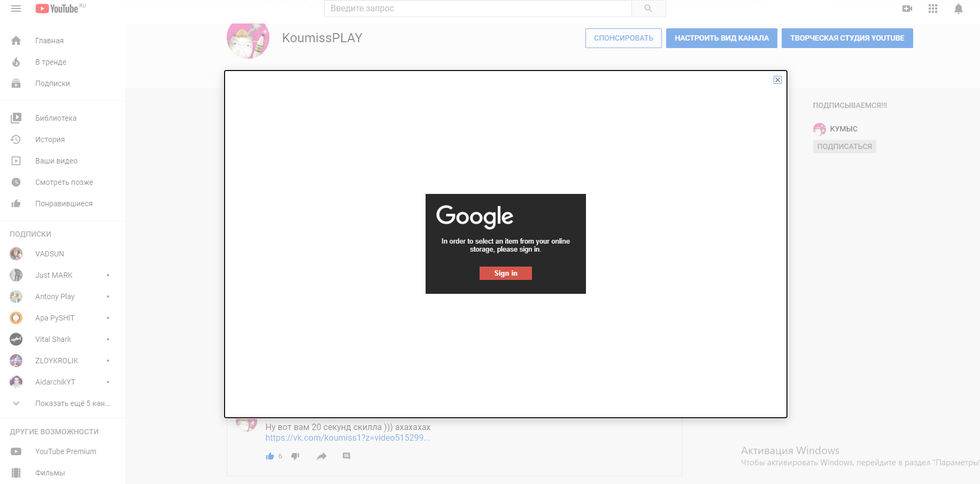This screenshot has width=980, height=484.
Task: Open the Vital Shark channel avatar
Action: 16,339
